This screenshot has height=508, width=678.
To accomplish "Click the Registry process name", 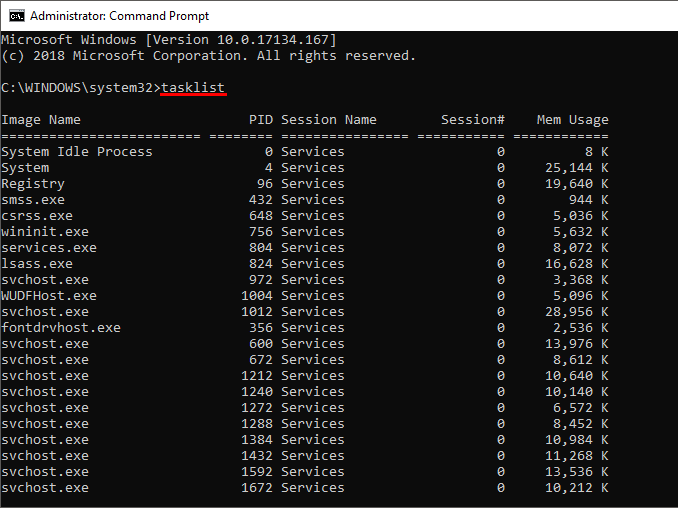I will [33, 184].
